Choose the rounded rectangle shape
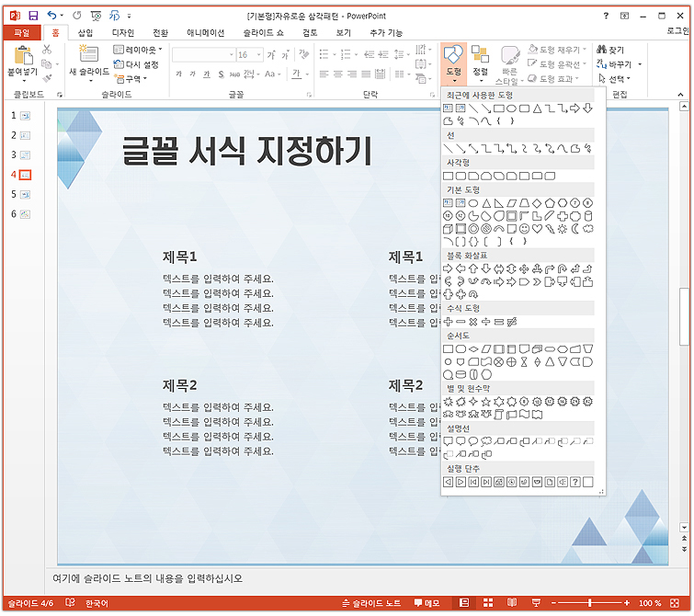 tap(461, 177)
